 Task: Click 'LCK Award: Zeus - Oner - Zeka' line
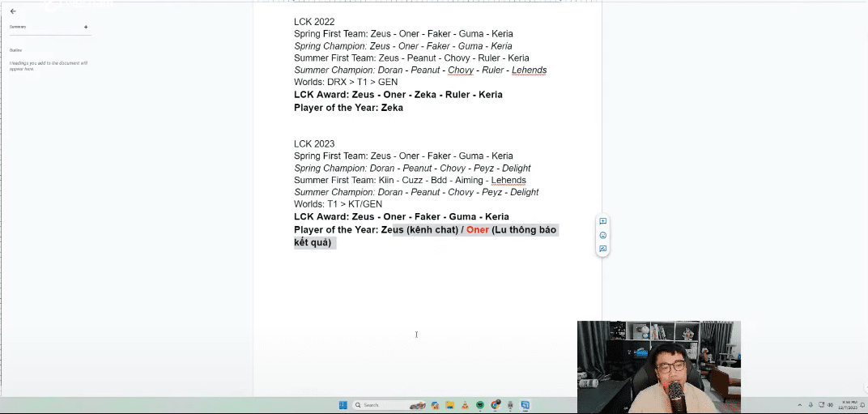click(x=398, y=94)
